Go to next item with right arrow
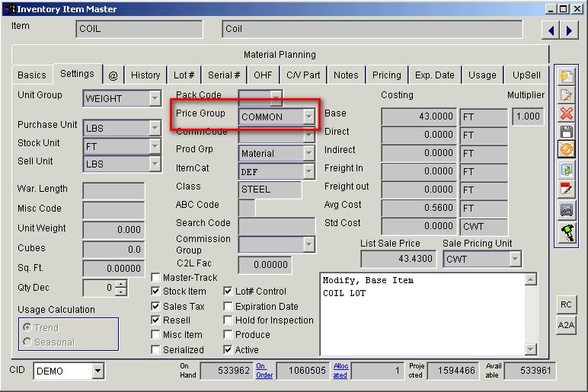 (x=568, y=30)
